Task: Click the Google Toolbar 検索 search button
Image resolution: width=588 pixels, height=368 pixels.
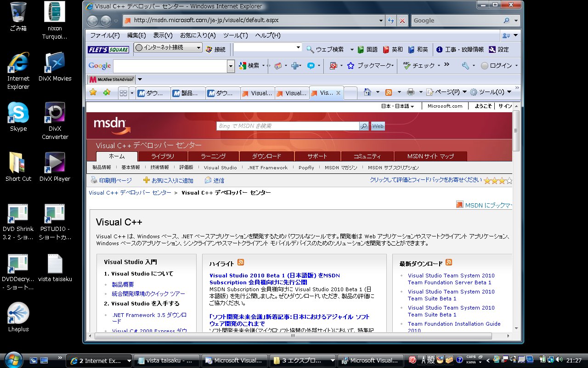Action: point(249,66)
